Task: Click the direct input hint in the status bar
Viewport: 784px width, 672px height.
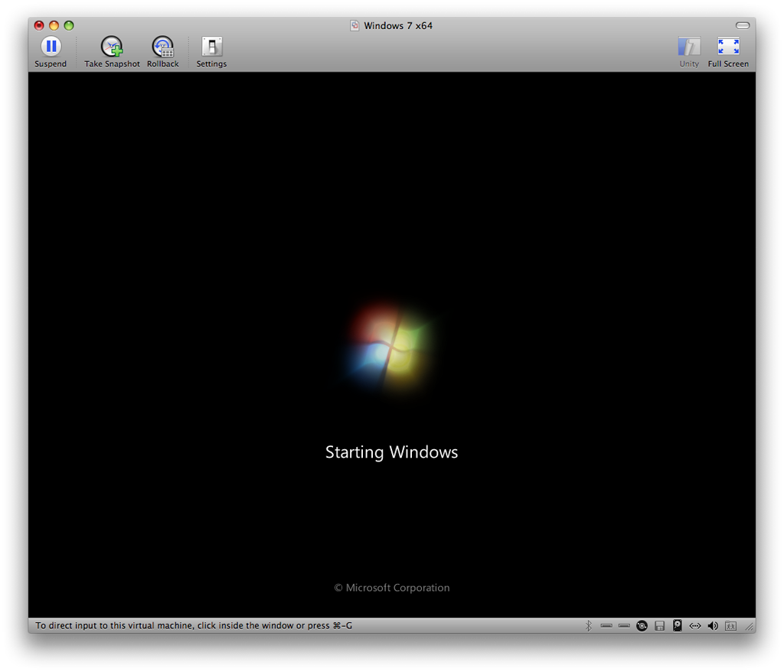Action: pos(194,625)
